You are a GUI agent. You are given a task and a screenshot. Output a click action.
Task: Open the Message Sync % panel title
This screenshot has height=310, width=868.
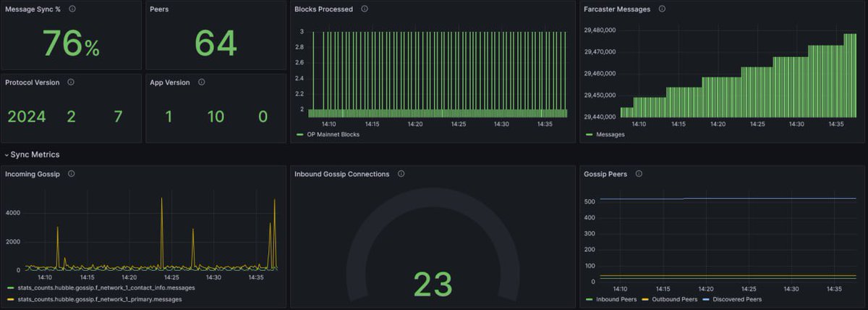click(x=34, y=9)
